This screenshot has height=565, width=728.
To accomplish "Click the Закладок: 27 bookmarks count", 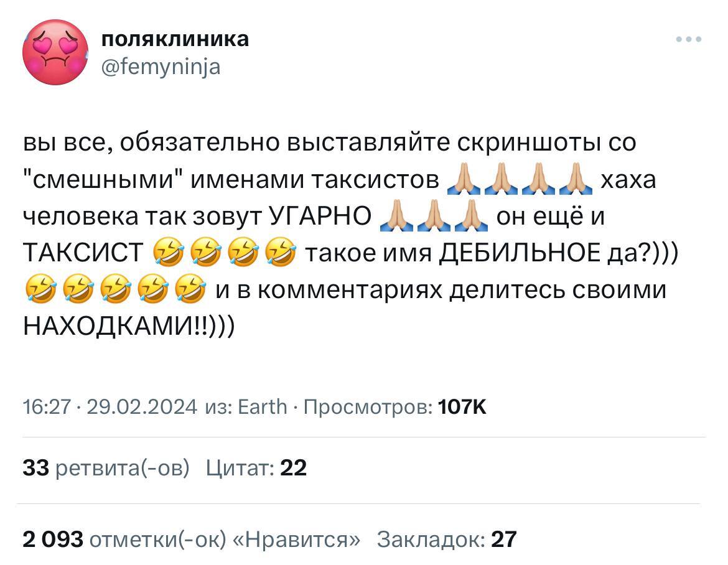I will coord(447,539).
